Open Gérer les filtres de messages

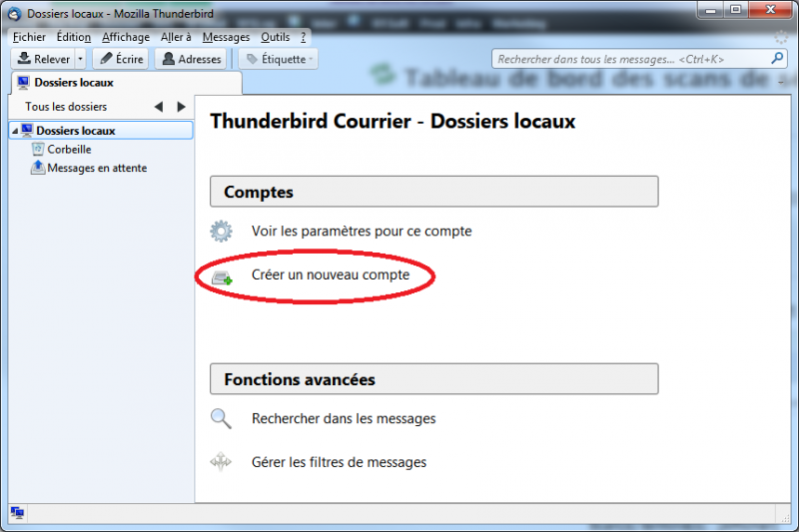click(339, 462)
